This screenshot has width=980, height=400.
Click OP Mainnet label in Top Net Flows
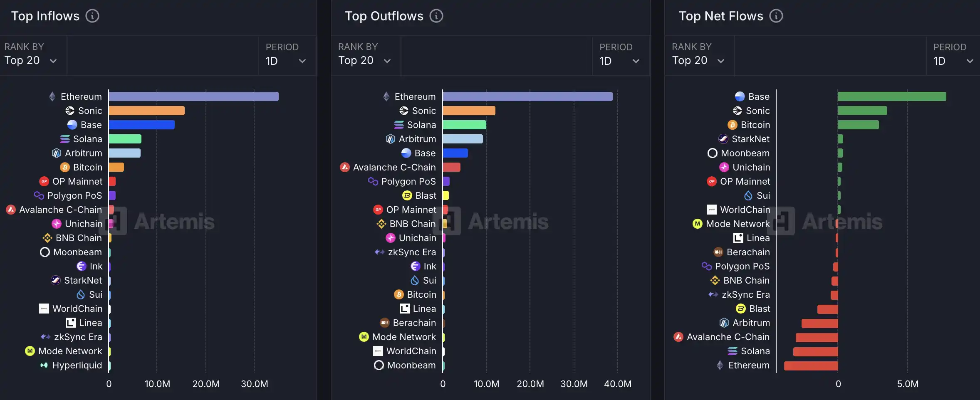point(745,181)
